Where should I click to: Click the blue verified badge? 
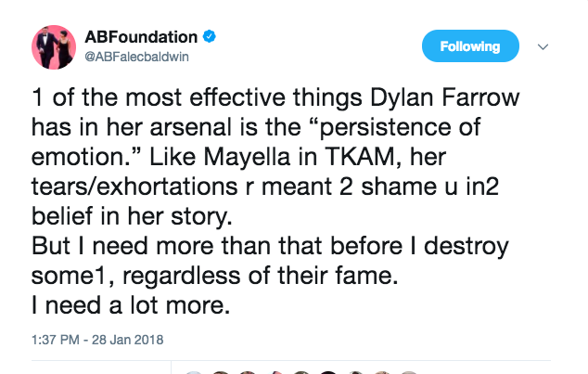pyautogui.click(x=210, y=37)
